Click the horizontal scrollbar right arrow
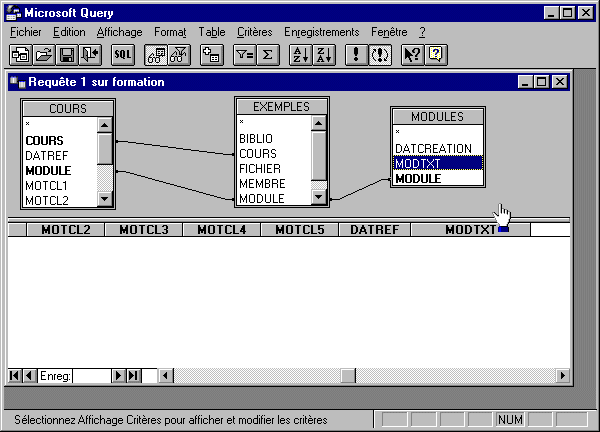Image resolution: width=600 pixels, height=432 pixels. tap(562, 376)
